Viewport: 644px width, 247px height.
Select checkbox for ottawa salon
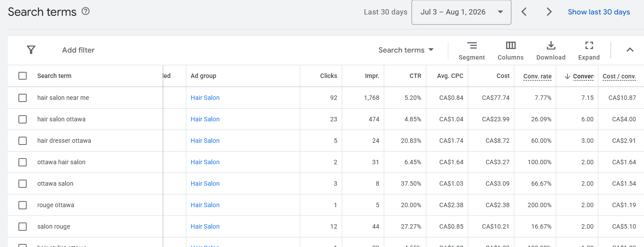(x=22, y=183)
